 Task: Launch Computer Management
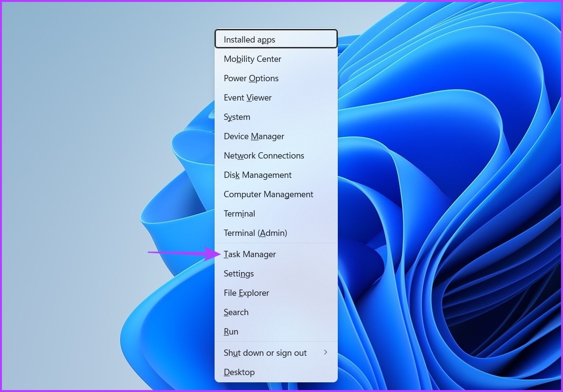click(x=276, y=195)
